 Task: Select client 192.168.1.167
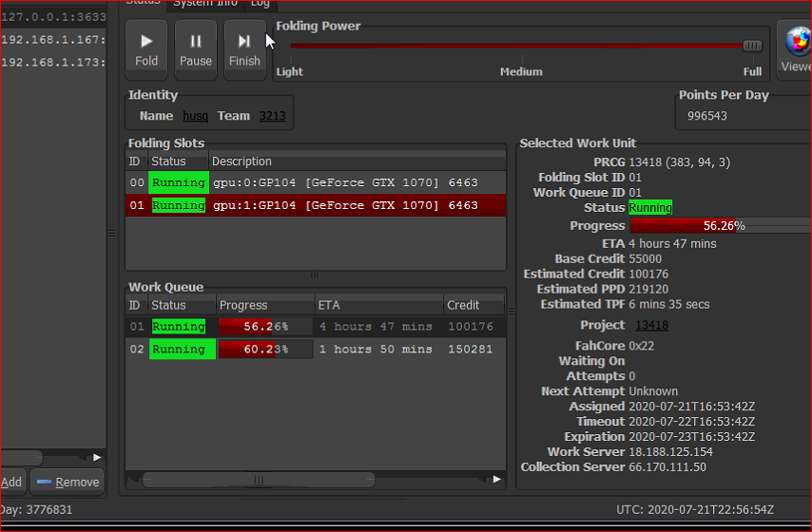point(53,40)
